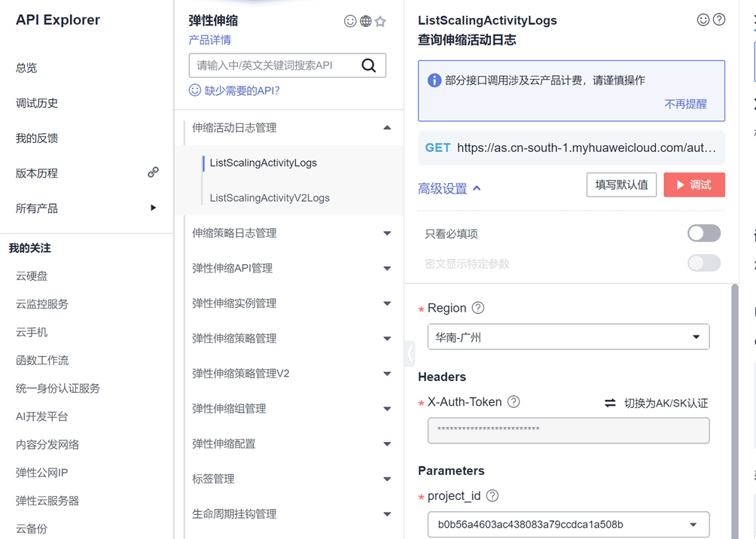Click the 调试 debug button
Viewport: 756px width, 539px height.
click(x=694, y=184)
